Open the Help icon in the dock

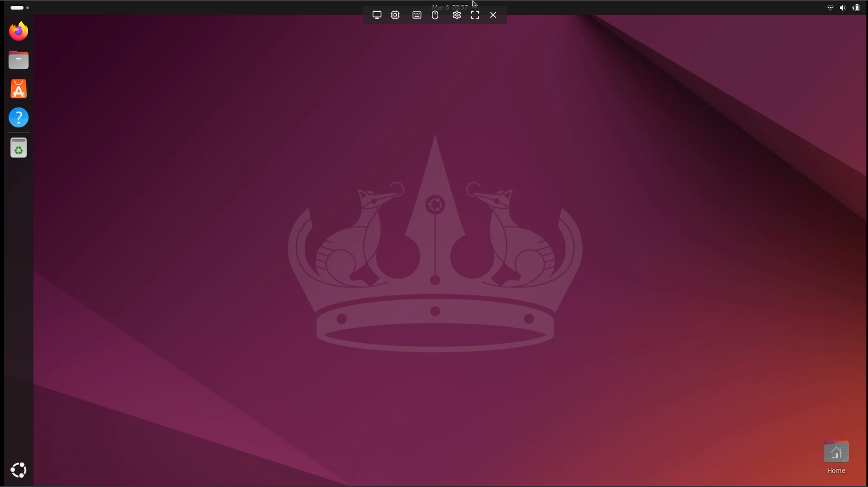click(x=19, y=118)
